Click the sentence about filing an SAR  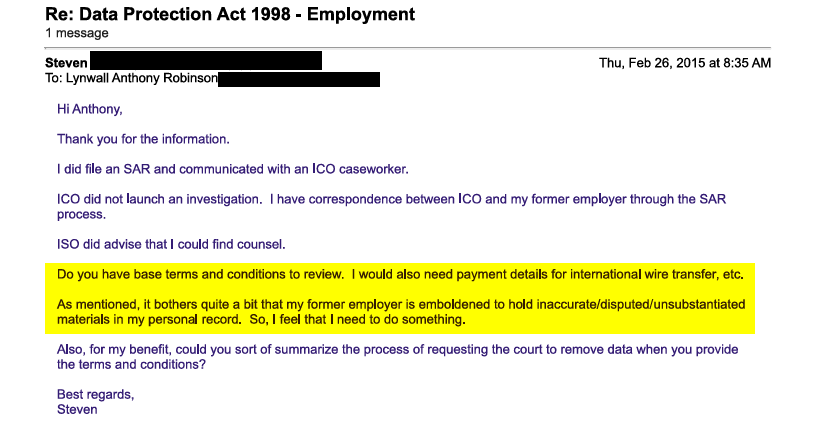coord(233,169)
